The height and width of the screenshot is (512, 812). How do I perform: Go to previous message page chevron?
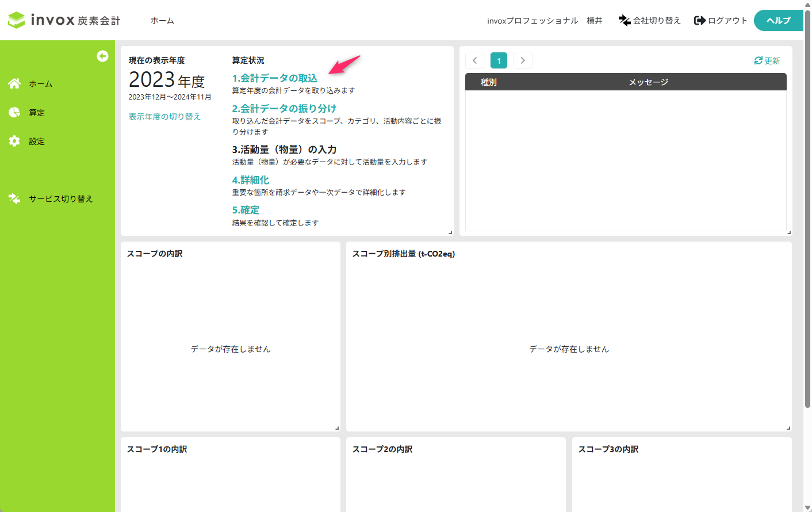[x=475, y=60]
